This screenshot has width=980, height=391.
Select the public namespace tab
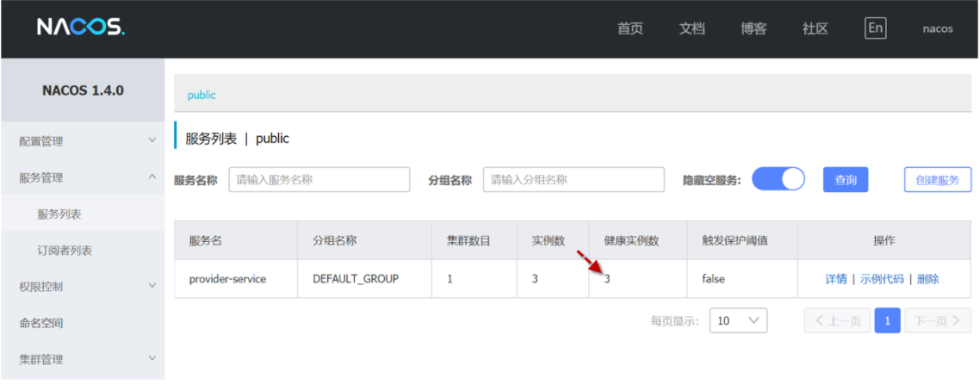202,95
